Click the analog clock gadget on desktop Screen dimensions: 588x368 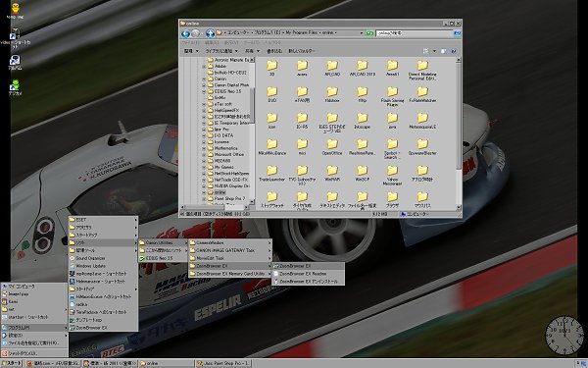point(564,336)
